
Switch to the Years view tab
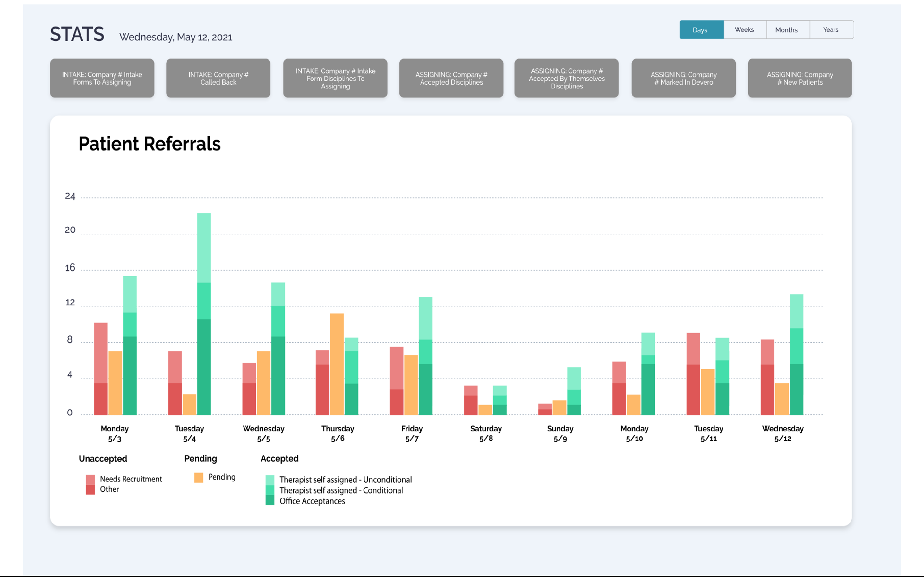[831, 29]
